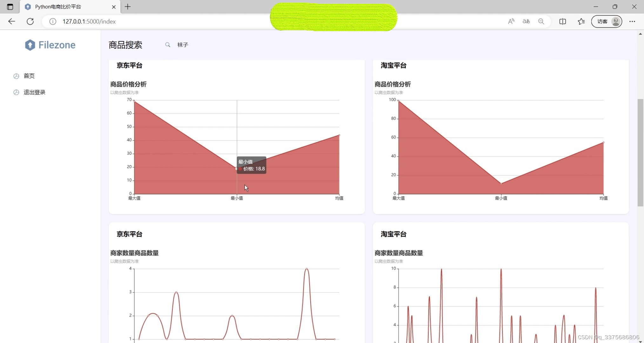Open the tab actions menu icon
Screen dimensions: 644x343
pyautogui.click(x=10, y=7)
